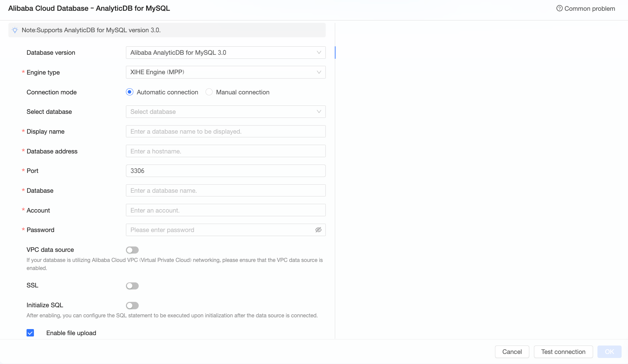This screenshot has width=628, height=364.
Task: Uncheck Enable file upload checkbox
Action: pos(30,333)
